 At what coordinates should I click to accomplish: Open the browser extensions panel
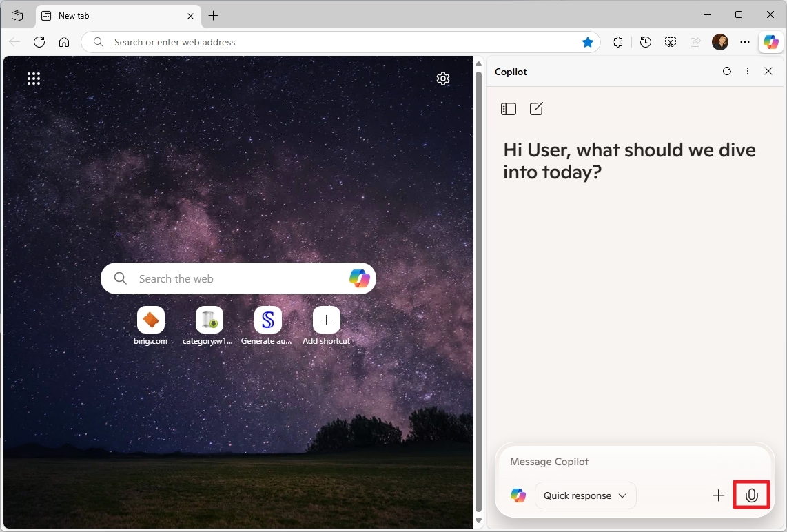(x=617, y=42)
